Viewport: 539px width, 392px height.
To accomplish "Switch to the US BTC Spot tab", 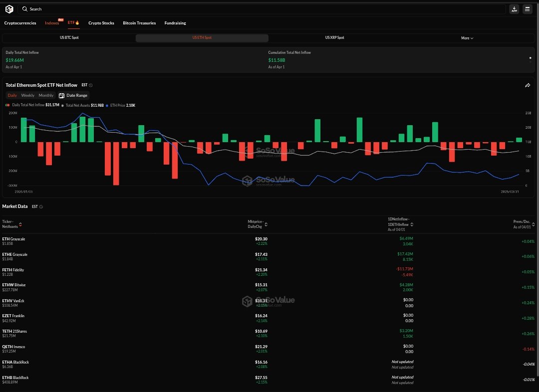I will click(x=69, y=38).
